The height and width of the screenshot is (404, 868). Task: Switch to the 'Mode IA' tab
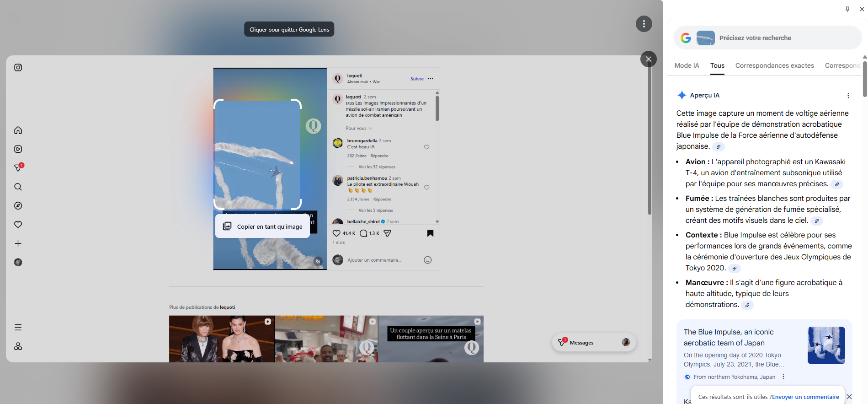point(687,65)
